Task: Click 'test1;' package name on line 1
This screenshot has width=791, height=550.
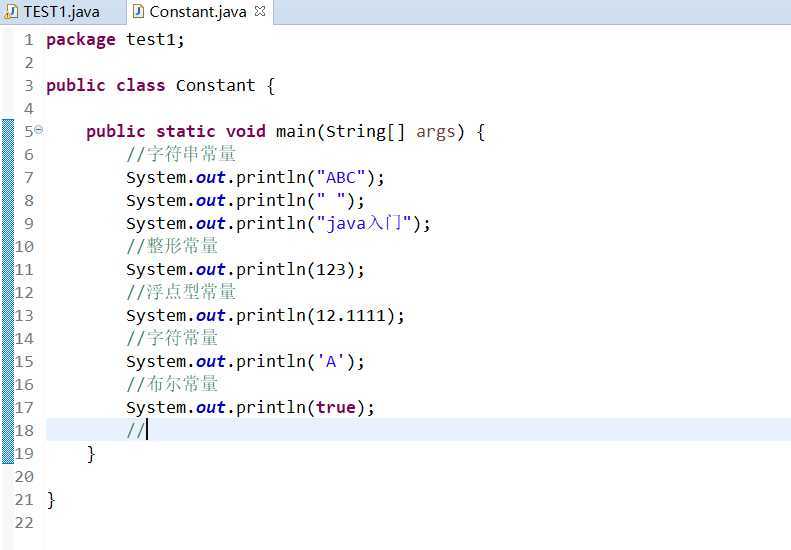Action: coord(155,39)
